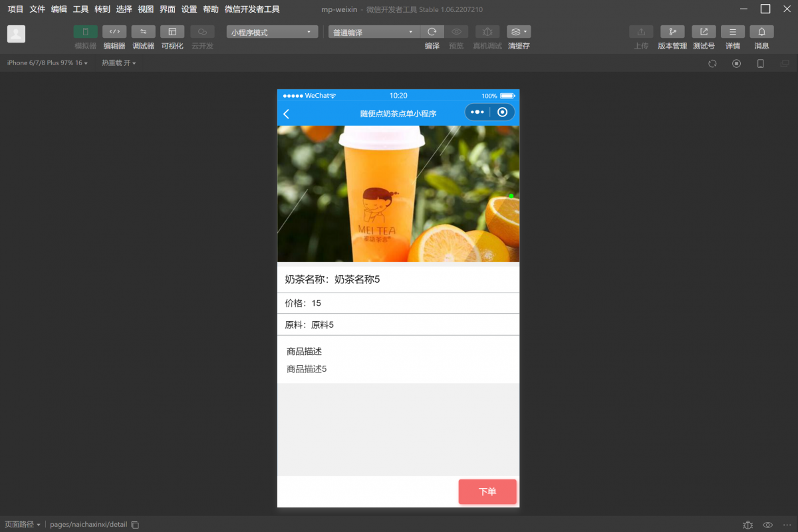Open the three-dot capsule menu in simulator
The height and width of the screenshot is (532, 798).
click(477, 112)
